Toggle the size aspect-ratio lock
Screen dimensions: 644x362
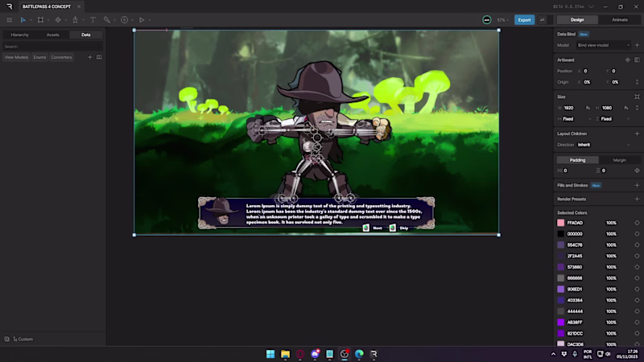[637, 108]
